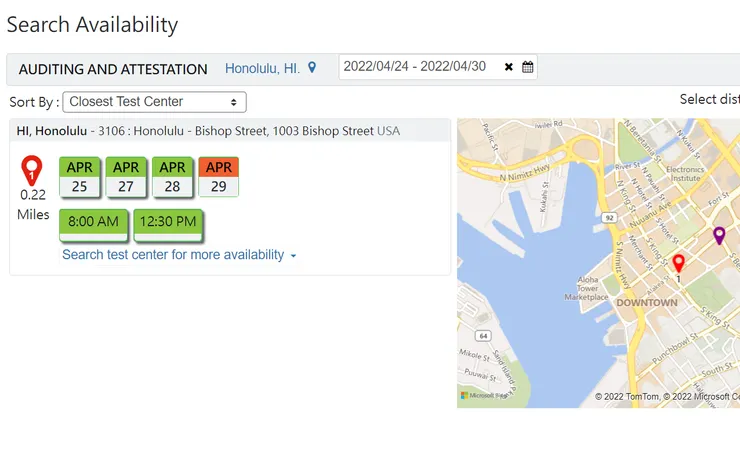740x468 pixels.
Task: Clear the date range with X icon
Action: [x=509, y=67]
